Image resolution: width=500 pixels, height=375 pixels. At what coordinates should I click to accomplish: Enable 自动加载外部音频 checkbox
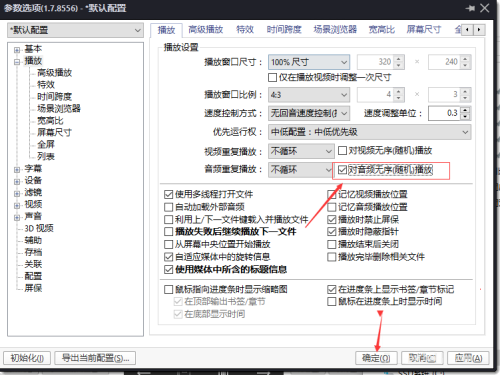click(169, 207)
